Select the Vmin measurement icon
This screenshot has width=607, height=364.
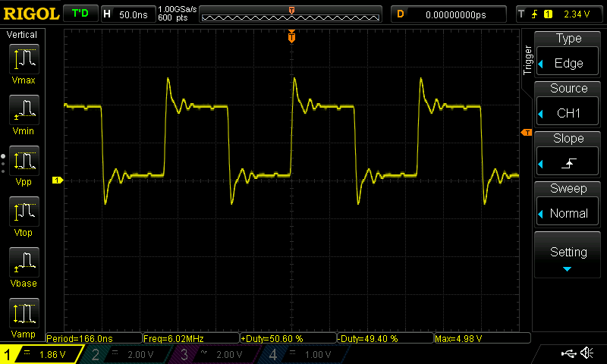tap(24, 114)
